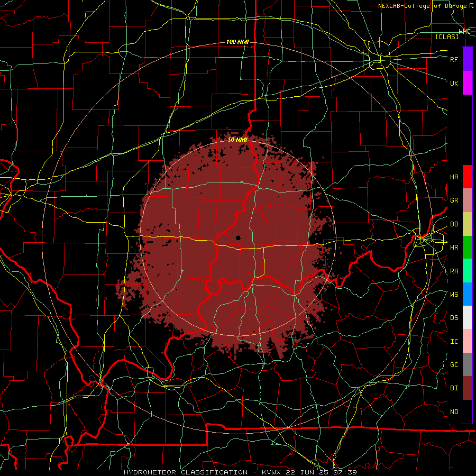
Task: Click the HHC product code text
Action: coord(464,32)
